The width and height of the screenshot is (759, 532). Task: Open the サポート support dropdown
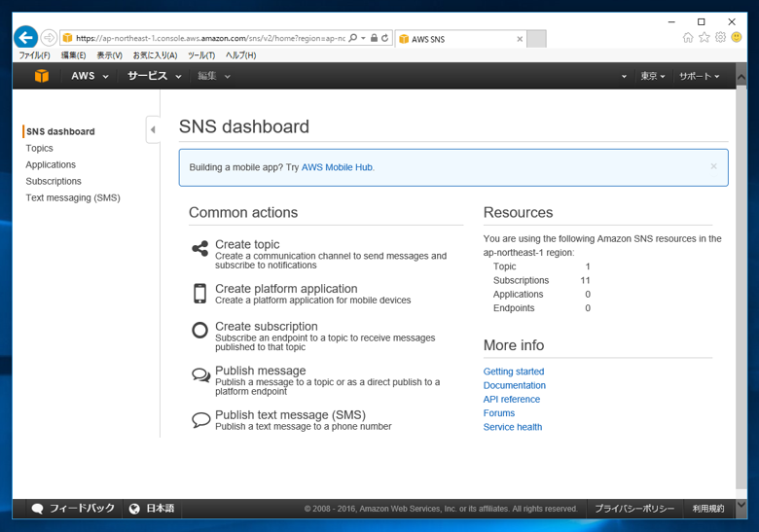pos(699,76)
